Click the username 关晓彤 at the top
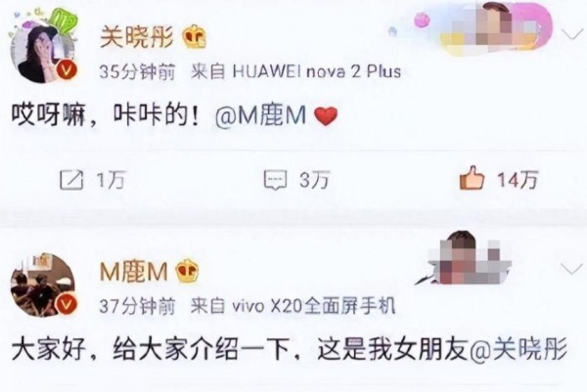 (137, 36)
